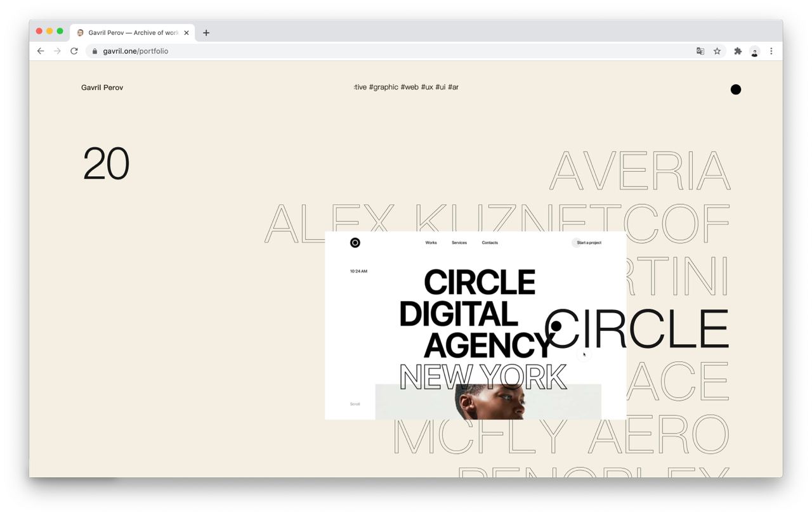
Task: Click the Circle Digital Agency preview thumbnail
Action: 475,325
